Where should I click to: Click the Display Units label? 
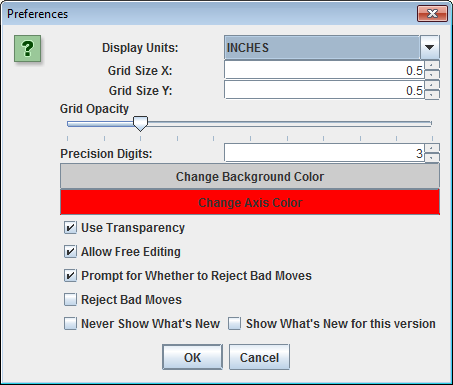pyautogui.click(x=140, y=48)
